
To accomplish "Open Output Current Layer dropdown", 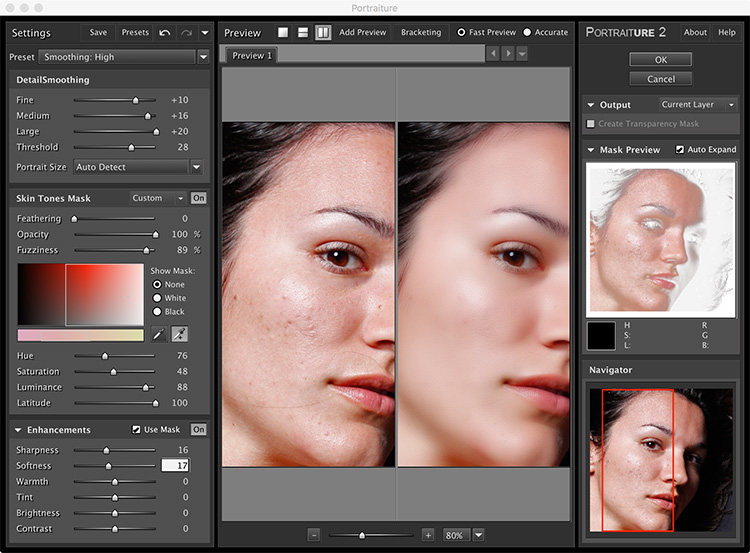I will tap(698, 104).
